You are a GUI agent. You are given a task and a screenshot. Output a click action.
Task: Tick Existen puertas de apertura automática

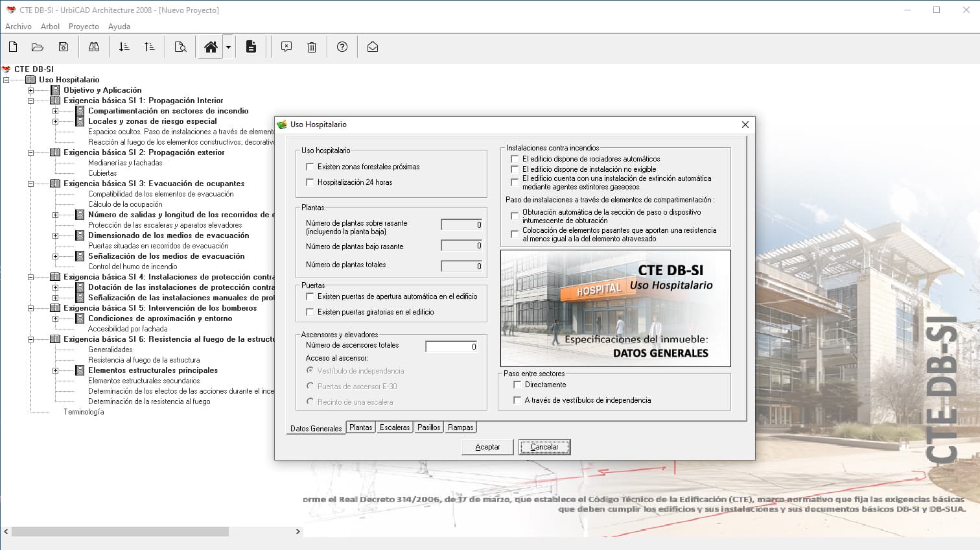pyautogui.click(x=310, y=296)
